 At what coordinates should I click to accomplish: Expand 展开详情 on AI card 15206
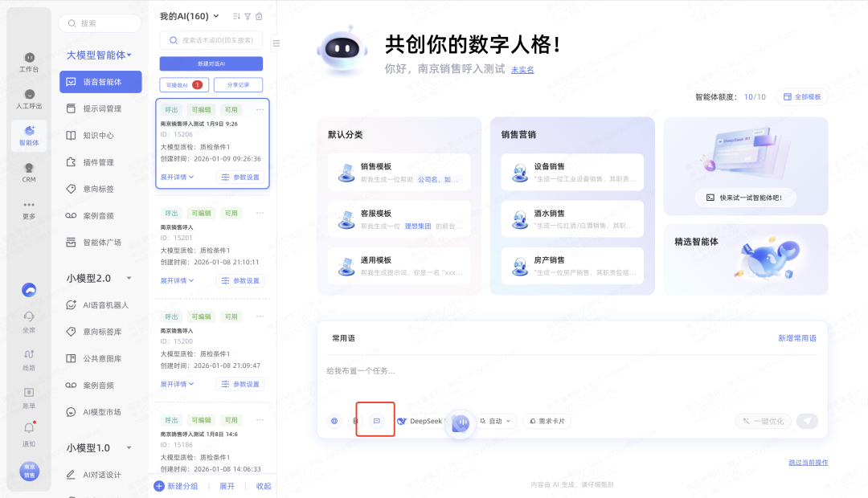[178, 178]
